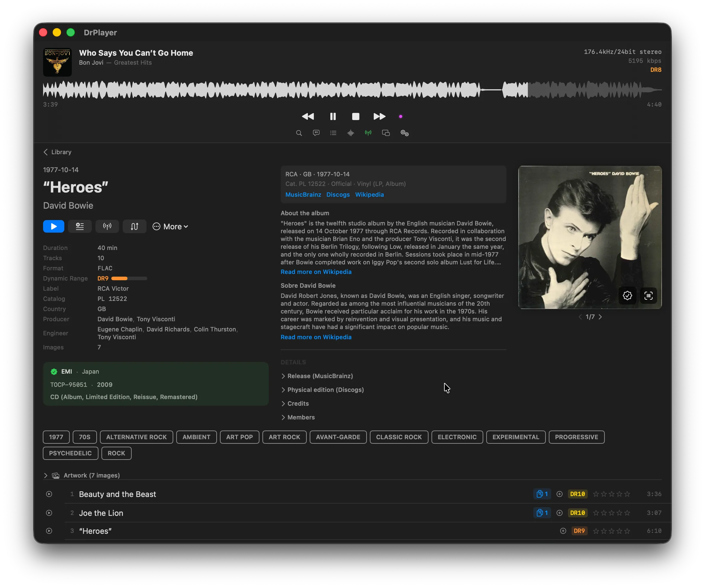Add track 3 "Heroes" with plus icon
The height and width of the screenshot is (588, 705).
(563, 531)
